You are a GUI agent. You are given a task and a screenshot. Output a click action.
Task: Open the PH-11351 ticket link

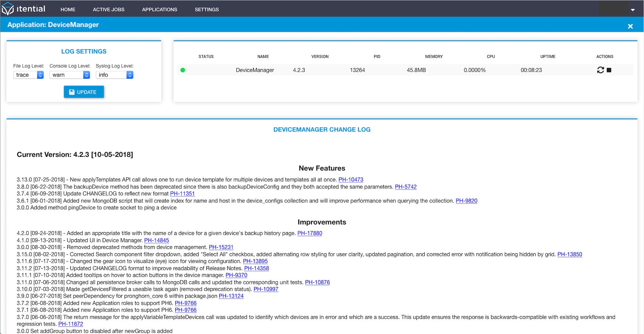point(182,194)
